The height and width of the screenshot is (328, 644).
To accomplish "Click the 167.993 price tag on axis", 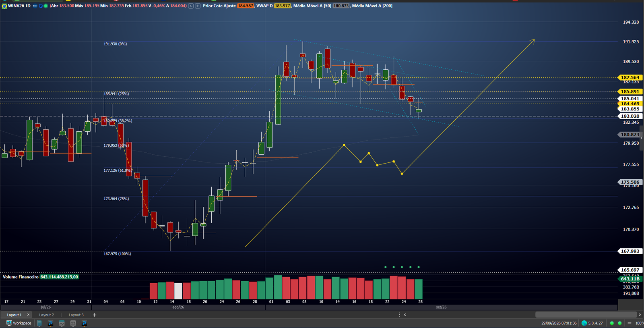I will 630,251.
